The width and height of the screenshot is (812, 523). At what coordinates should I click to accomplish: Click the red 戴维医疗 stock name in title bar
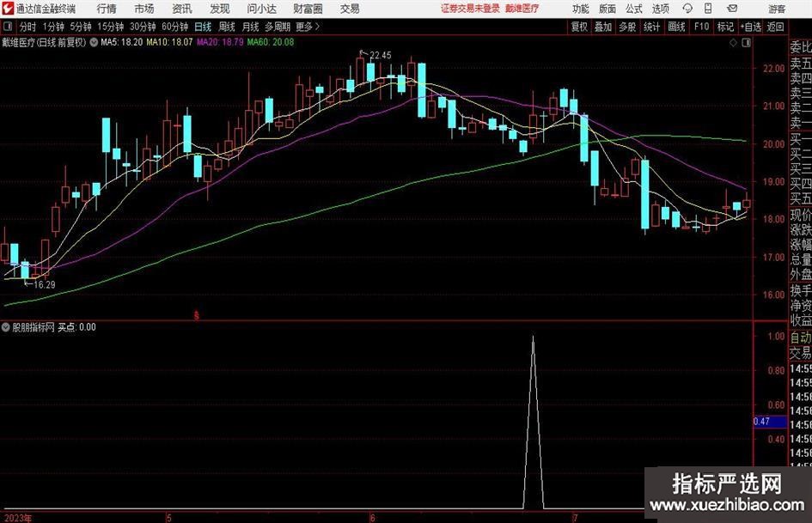[522, 9]
